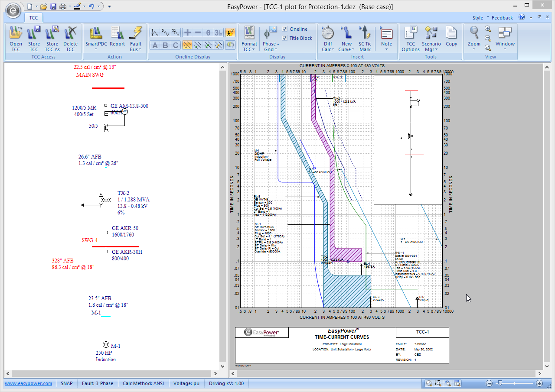The width and height of the screenshot is (555, 392).
Task: Toggle the highlighted arc flash display button
Action: click(230, 32)
